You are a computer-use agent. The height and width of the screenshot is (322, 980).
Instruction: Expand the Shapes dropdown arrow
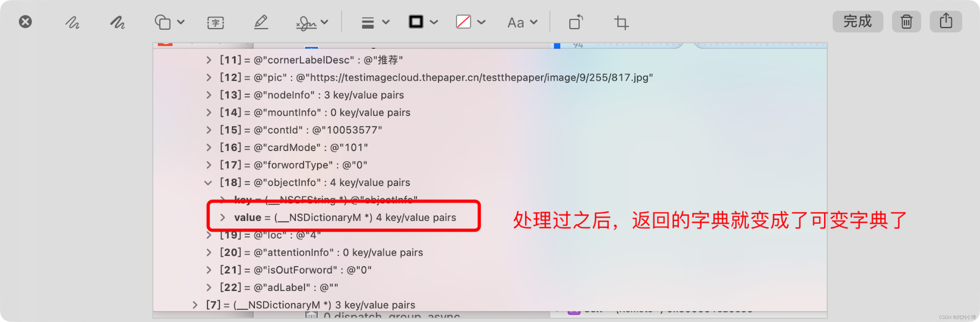(181, 22)
